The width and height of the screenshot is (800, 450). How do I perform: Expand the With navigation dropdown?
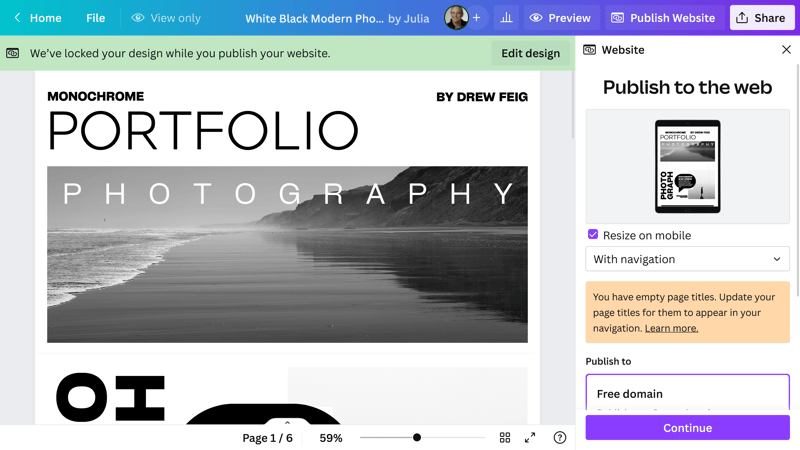click(x=687, y=259)
